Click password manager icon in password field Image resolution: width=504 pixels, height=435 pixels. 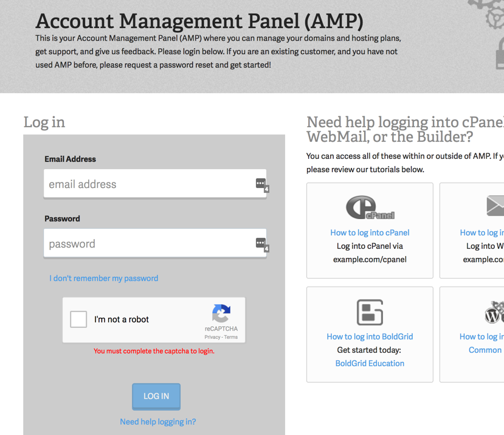pos(262,244)
